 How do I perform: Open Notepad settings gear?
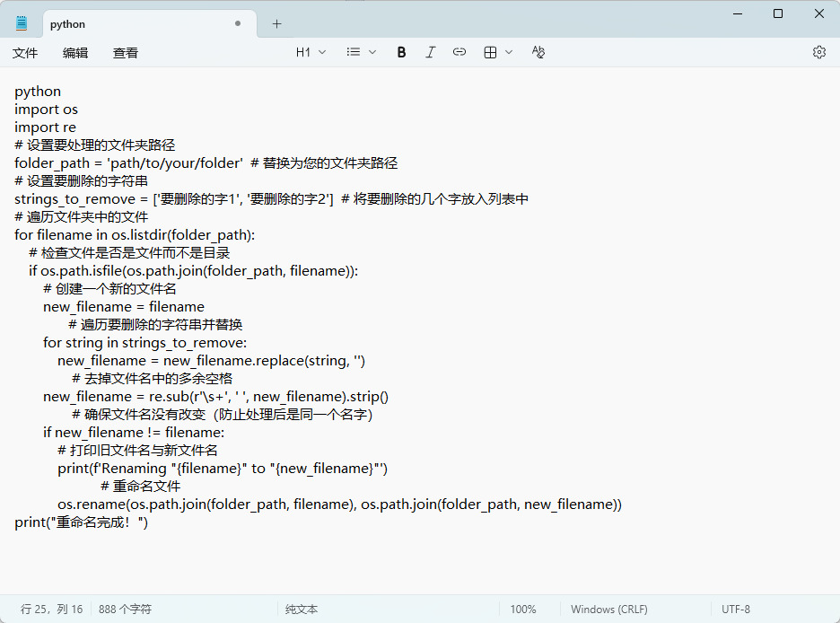click(818, 53)
